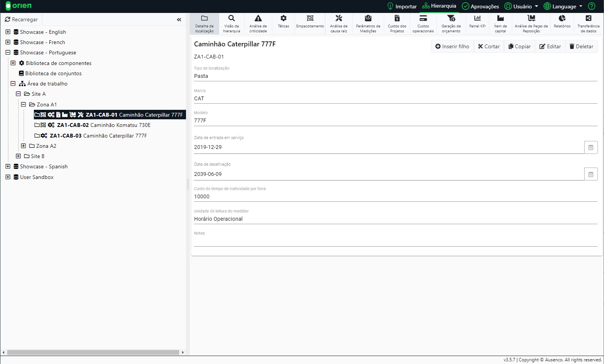Open calendar for Data de entrada em serviço
The width and height of the screenshot is (604, 364).
coord(591,147)
